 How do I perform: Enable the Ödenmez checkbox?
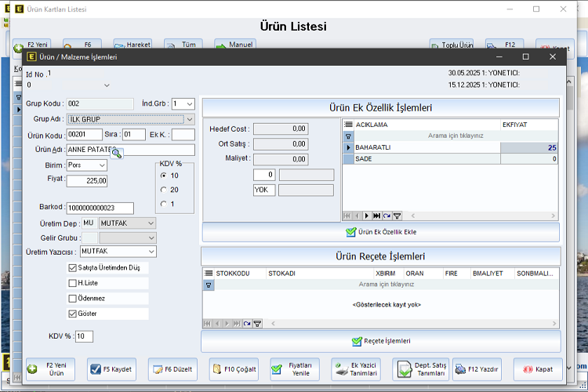click(73, 299)
